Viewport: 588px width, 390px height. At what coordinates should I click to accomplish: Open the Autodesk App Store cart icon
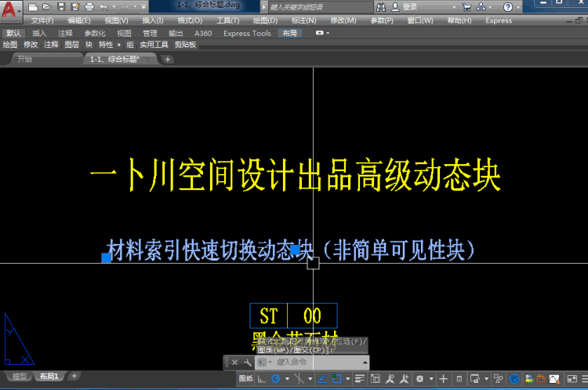[466, 7]
